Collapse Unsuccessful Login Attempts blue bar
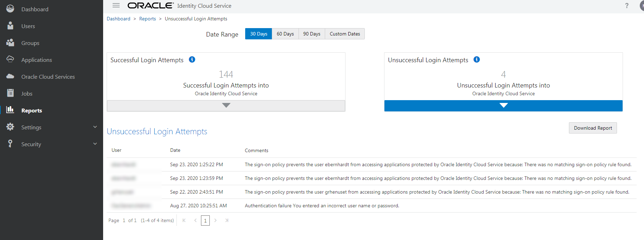644x240 pixels. (503, 105)
